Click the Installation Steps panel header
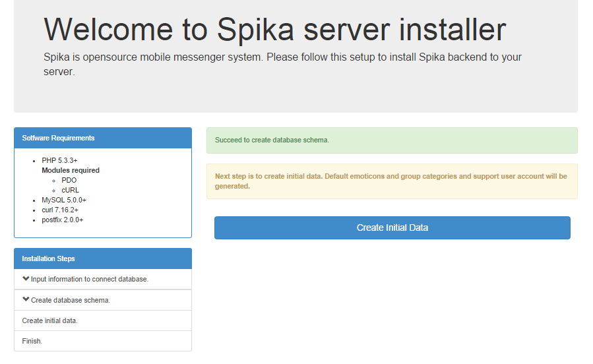The image size is (593, 364). tap(103, 258)
